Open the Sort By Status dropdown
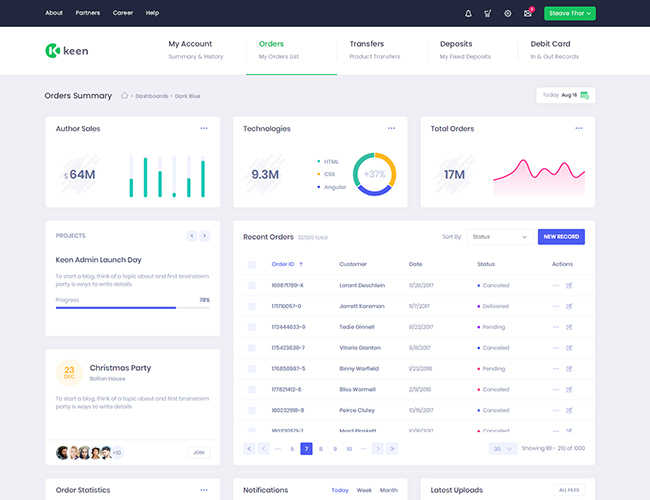The width and height of the screenshot is (650, 500). click(x=498, y=237)
